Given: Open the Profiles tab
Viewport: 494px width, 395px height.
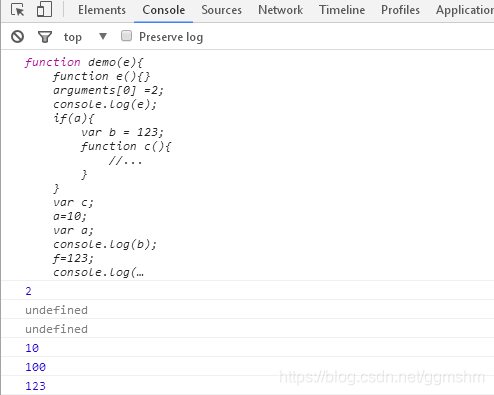Looking at the screenshot, I should (400, 10).
